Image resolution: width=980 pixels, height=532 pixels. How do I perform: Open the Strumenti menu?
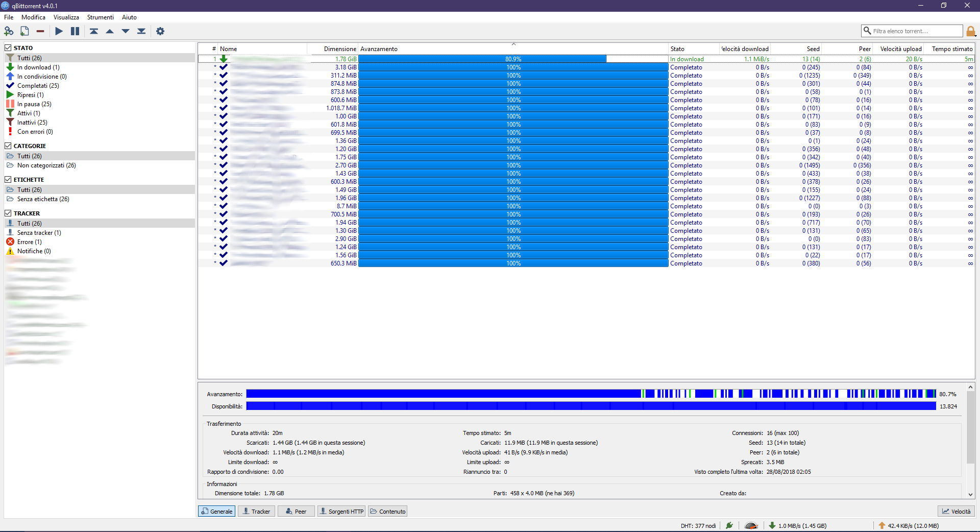pyautogui.click(x=100, y=17)
